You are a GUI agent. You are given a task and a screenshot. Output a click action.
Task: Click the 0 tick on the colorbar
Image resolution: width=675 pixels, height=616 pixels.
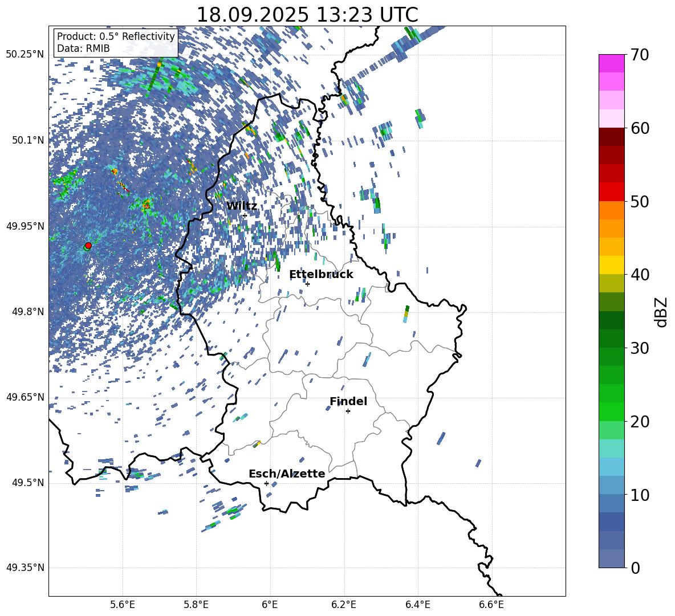click(635, 568)
